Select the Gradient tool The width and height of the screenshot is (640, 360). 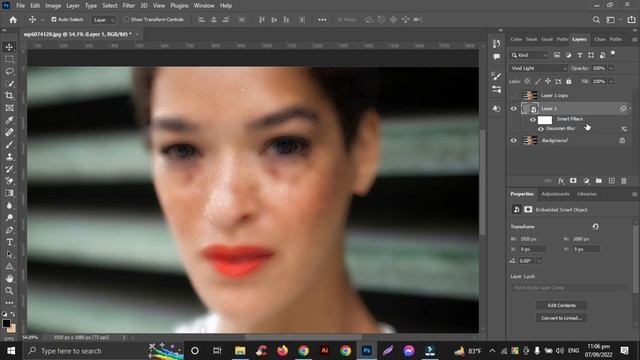(9, 193)
